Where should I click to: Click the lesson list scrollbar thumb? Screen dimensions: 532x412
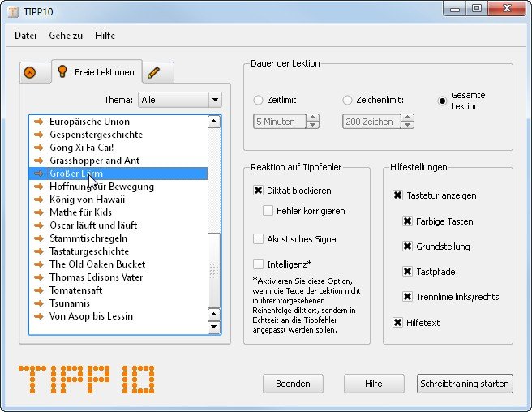(214, 270)
